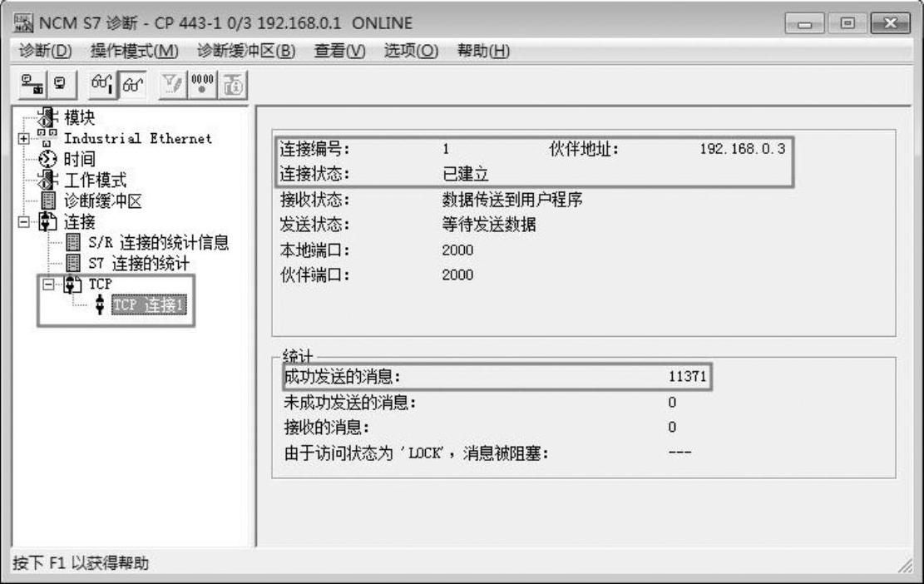The width and height of the screenshot is (924, 584).
Task: Click the plug icon next to 连接
Action: [x=47, y=222]
